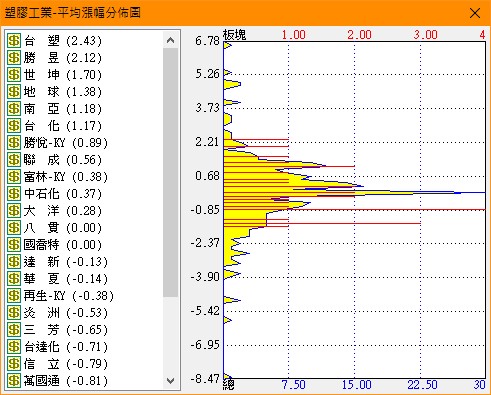Click the dollar icon beside 富林-KY (0.38)
The height and width of the screenshot is (395, 491).
click(x=14, y=177)
